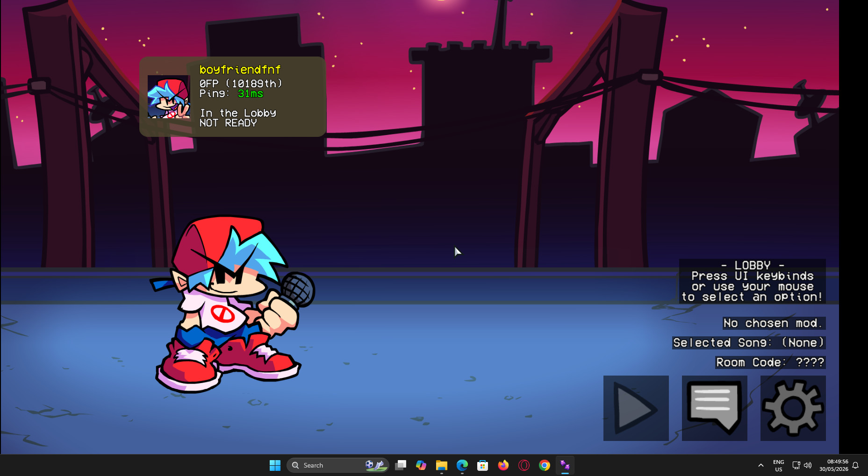868x476 pixels.
Task: Open the lobby chat speech bubble
Action: (714, 408)
